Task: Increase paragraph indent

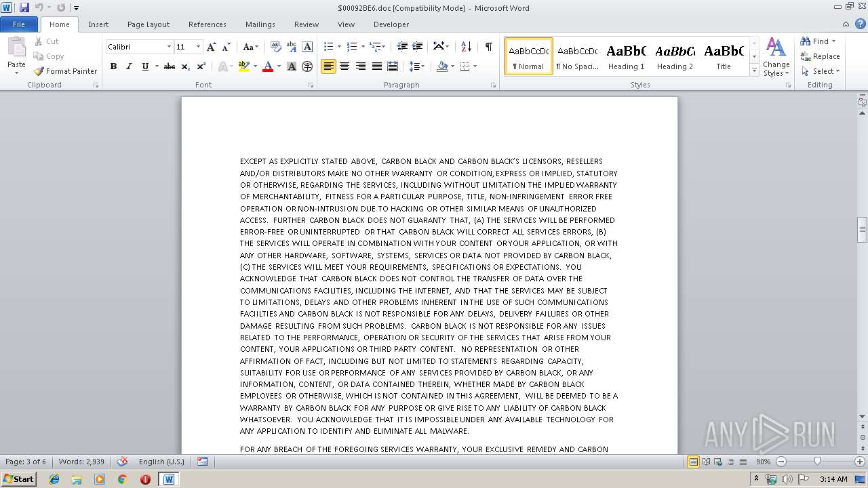Action: [418, 47]
